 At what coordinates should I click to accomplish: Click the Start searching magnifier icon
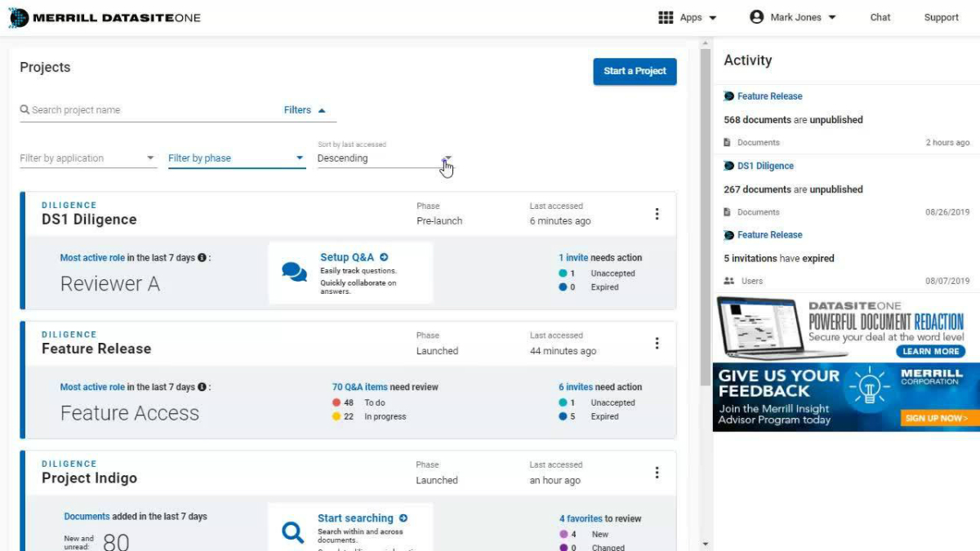292,532
